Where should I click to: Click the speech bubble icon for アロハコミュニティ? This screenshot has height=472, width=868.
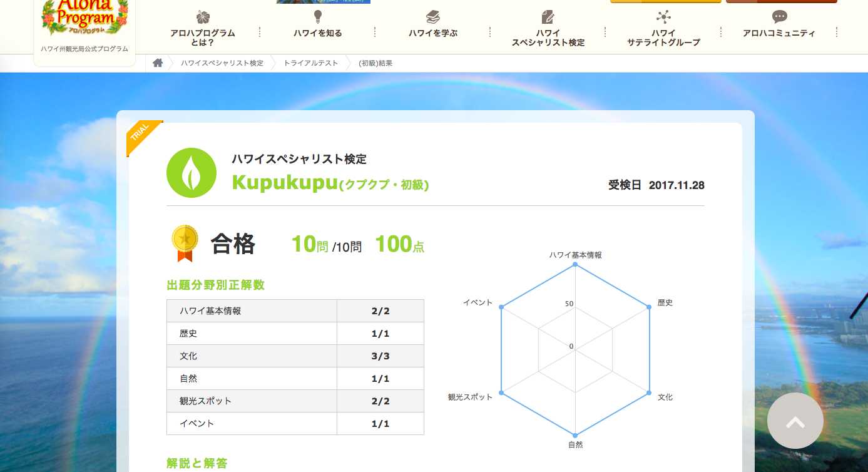779,17
